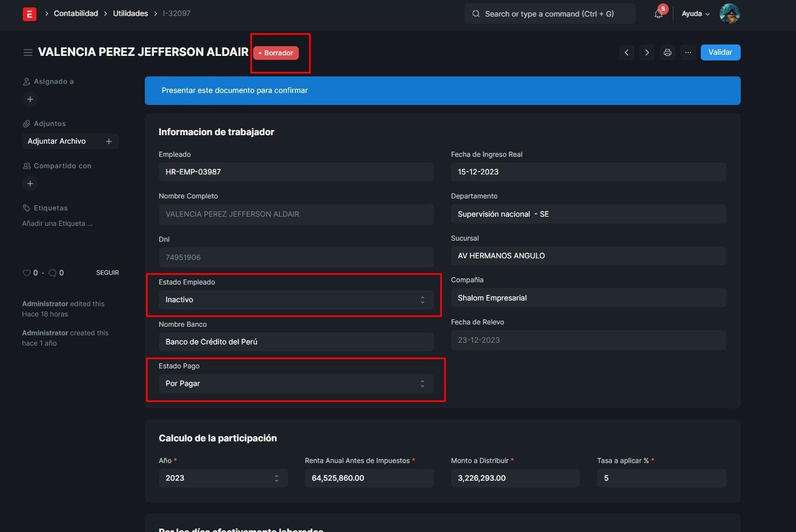
Task: Expand the Estado Pago dropdown
Action: (x=295, y=384)
